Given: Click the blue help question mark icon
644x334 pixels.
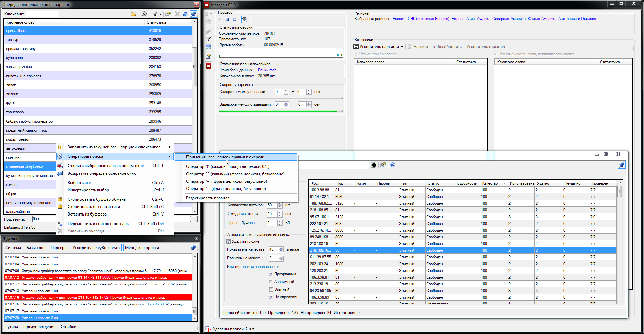Looking at the screenshot, I should 393,165.
